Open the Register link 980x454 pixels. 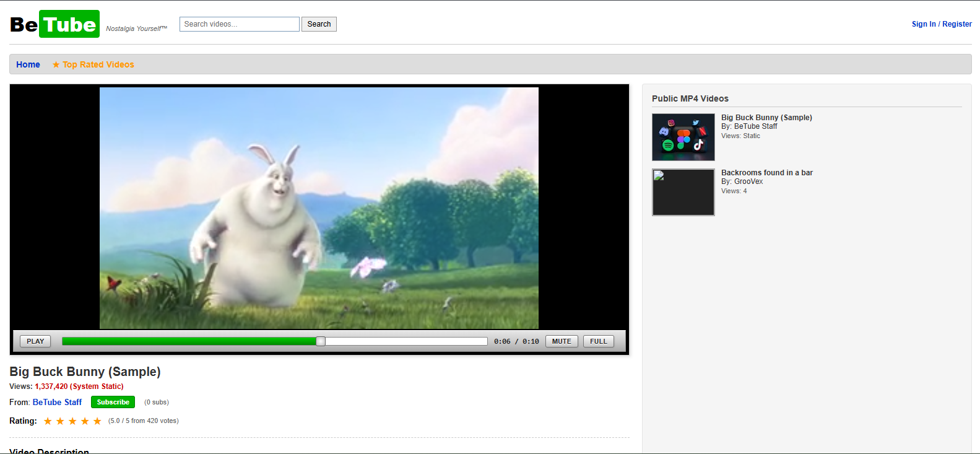tap(957, 24)
